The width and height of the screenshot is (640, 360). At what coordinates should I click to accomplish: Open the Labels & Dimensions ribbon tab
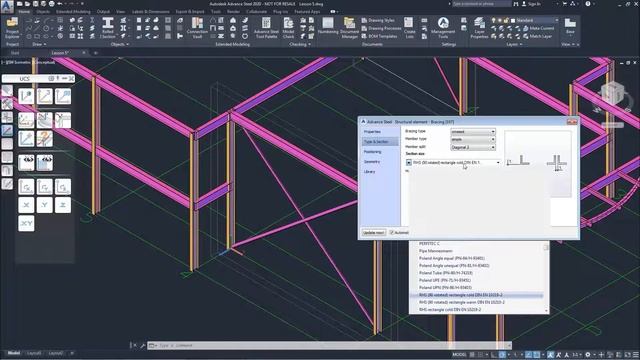click(x=151, y=12)
